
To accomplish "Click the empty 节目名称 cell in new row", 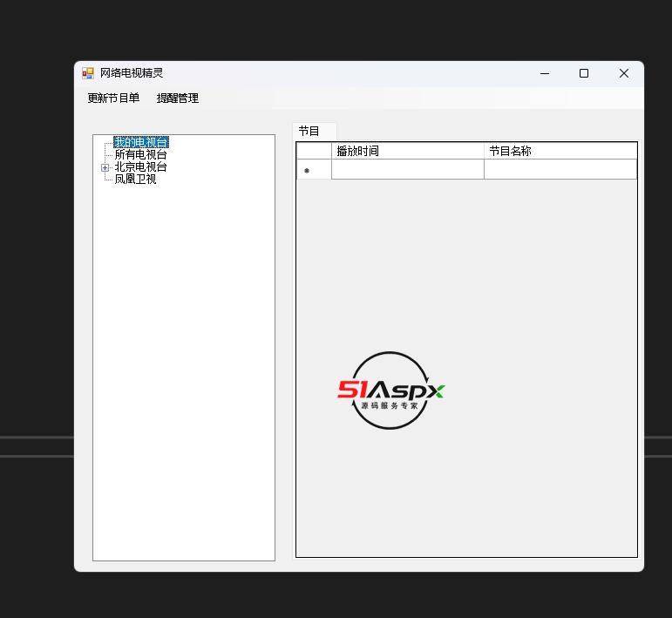I will click(560, 169).
